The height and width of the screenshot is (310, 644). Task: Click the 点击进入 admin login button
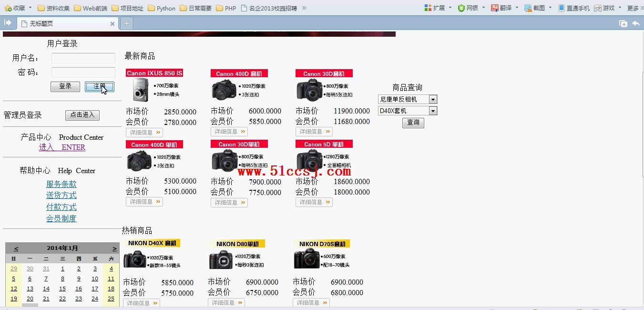click(82, 115)
